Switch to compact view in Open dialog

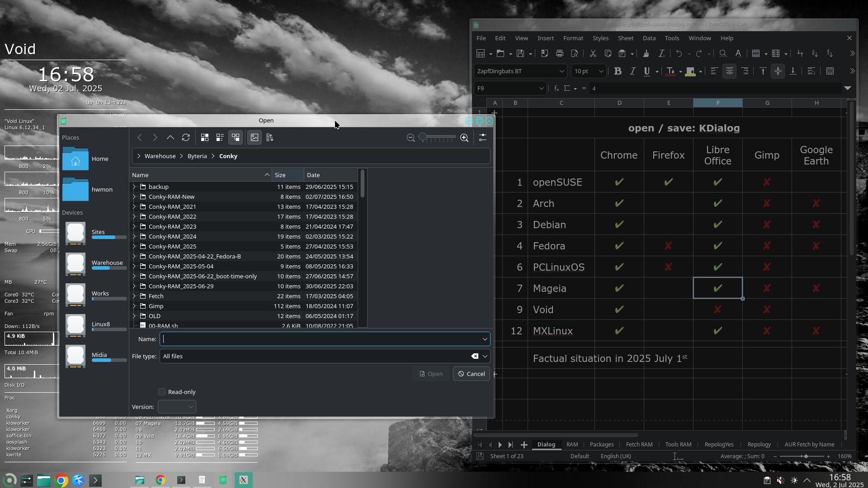(220, 137)
